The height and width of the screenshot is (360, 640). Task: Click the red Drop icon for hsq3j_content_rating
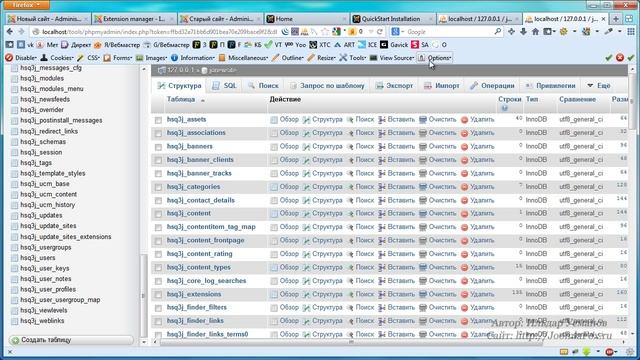(x=464, y=254)
